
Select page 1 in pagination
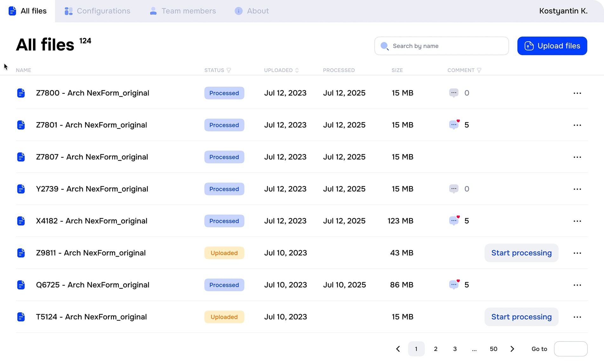click(x=416, y=349)
